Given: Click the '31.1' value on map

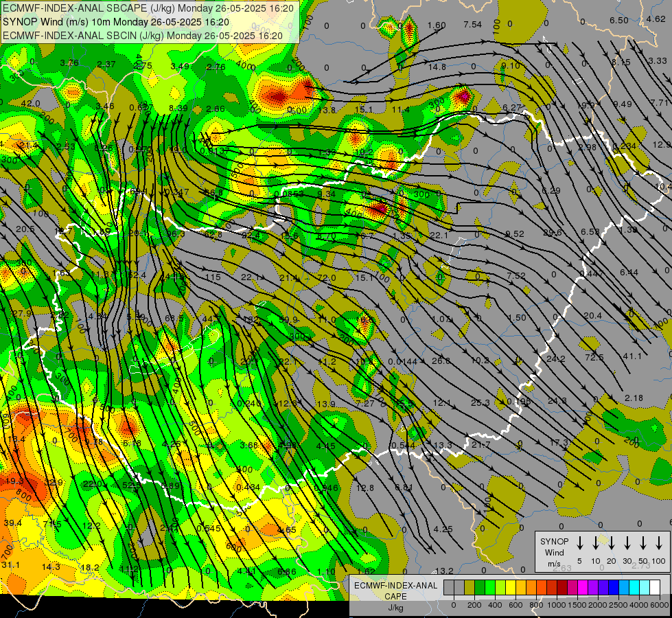Looking at the screenshot, I should pyautogui.click(x=11, y=565).
